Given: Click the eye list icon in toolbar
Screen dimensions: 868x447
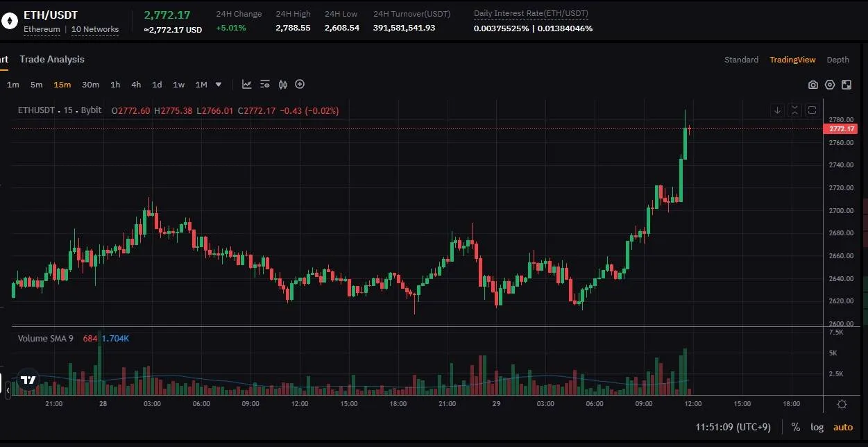Looking at the screenshot, I should click(264, 85).
